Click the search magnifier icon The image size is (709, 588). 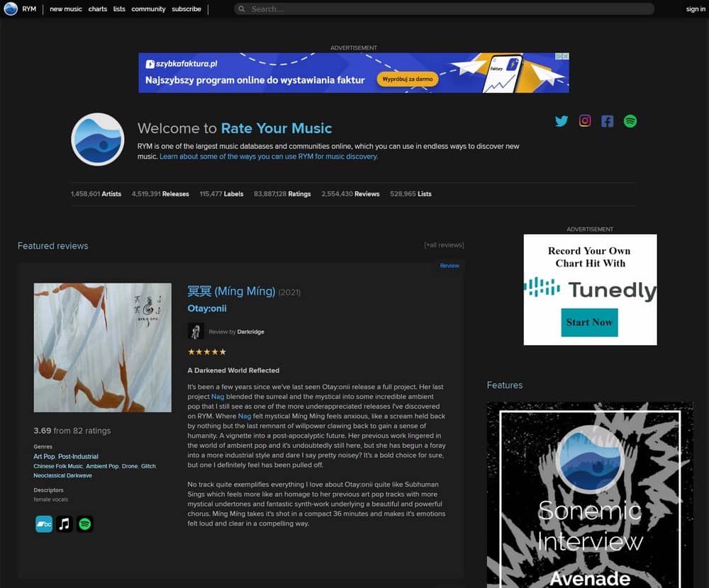tap(242, 9)
